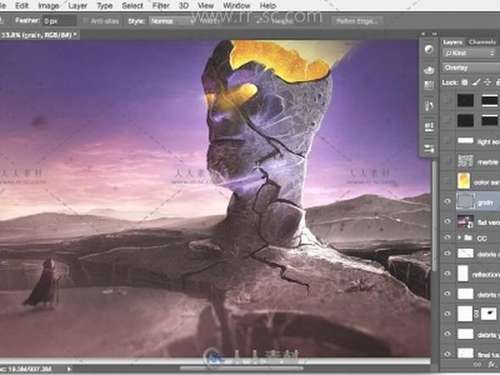
Task: Open the Style Normal dropdown
Action: (171, 21)
